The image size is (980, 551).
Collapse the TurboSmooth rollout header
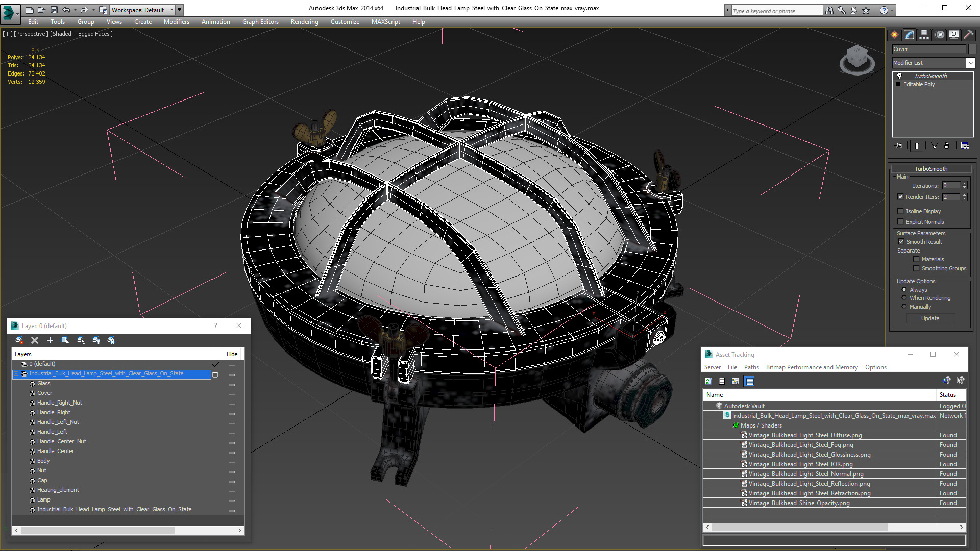931,169
